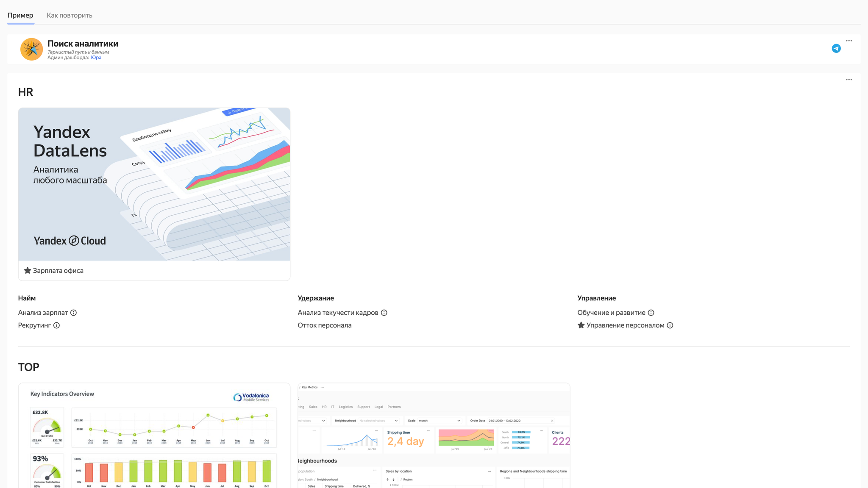Open the Анализ зарплат link
Image resolution: width=868 pixels, height=488 pixels.
pos(43,313)
